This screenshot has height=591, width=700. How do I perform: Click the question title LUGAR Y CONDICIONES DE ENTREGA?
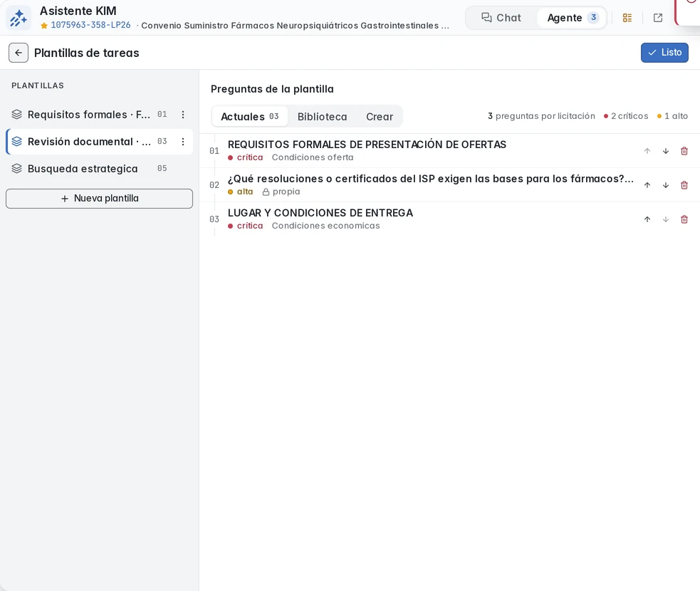[x=320, y=213]
